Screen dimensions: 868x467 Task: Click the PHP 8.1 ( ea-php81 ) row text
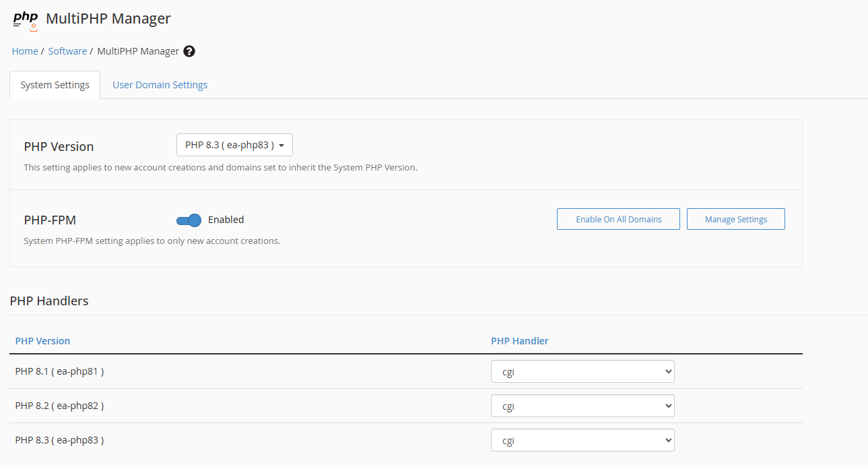pos(59,371)
